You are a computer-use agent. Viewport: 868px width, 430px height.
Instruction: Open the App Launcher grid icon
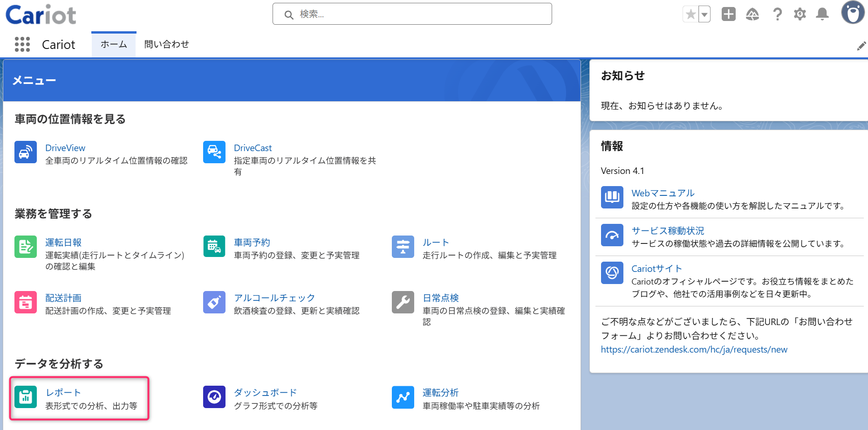[x=22, y=44]
